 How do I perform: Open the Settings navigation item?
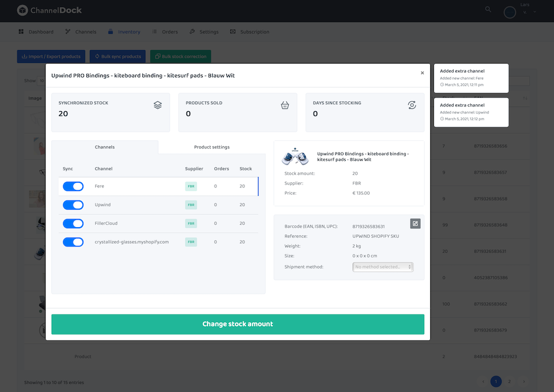coord(204,32)
